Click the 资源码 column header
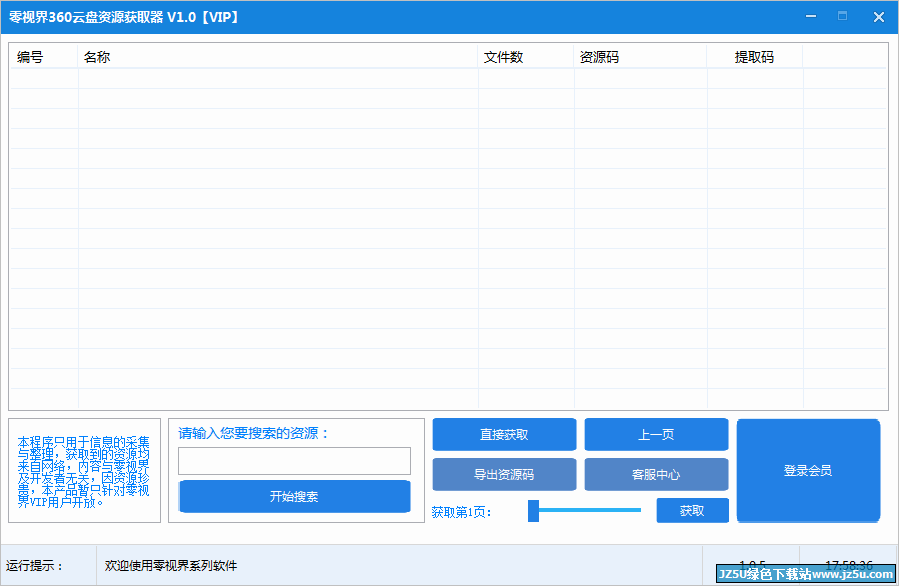 (640, 57)
